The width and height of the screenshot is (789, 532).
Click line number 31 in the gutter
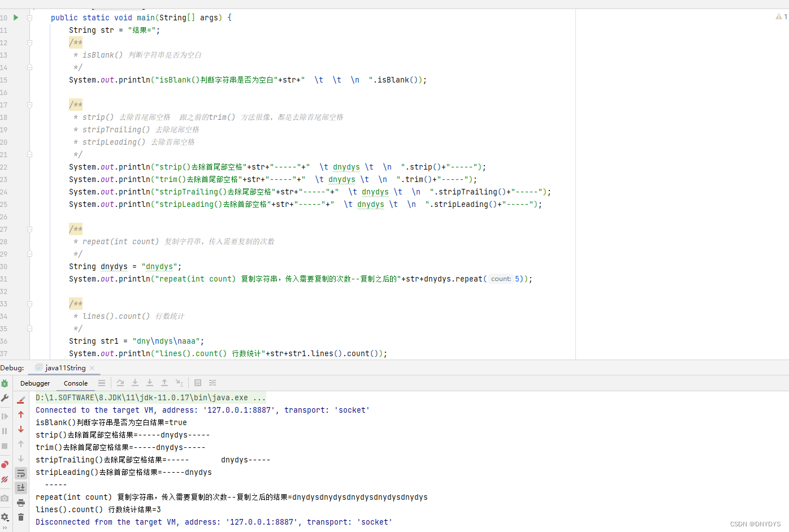4,279
